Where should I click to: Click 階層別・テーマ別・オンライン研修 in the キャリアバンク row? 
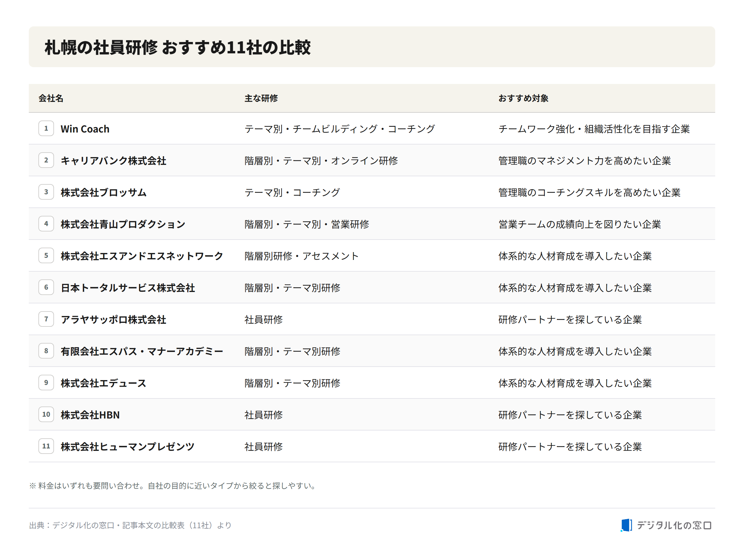(321, 161)
